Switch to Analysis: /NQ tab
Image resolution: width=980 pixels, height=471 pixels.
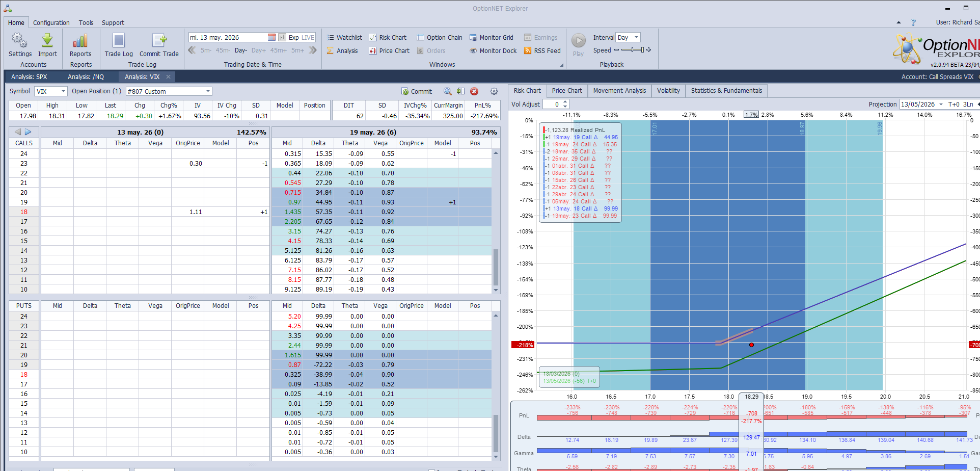[x=86, y=76]
